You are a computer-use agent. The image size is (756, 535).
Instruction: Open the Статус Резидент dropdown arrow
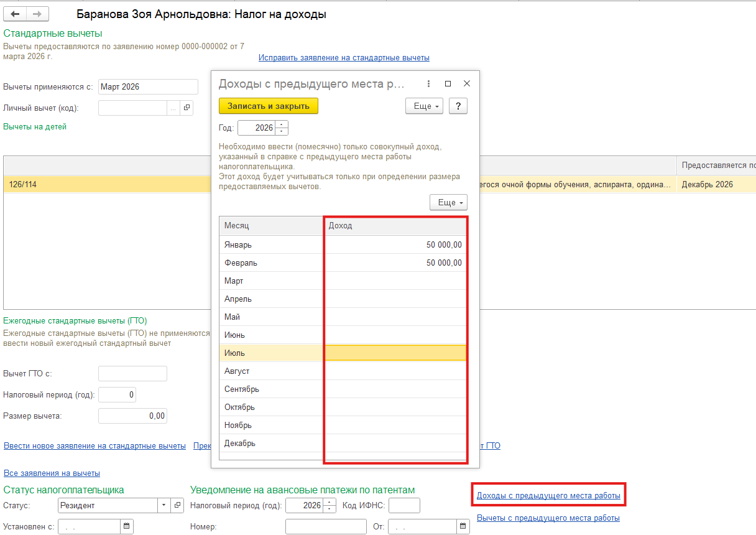(x=164, y=505)
